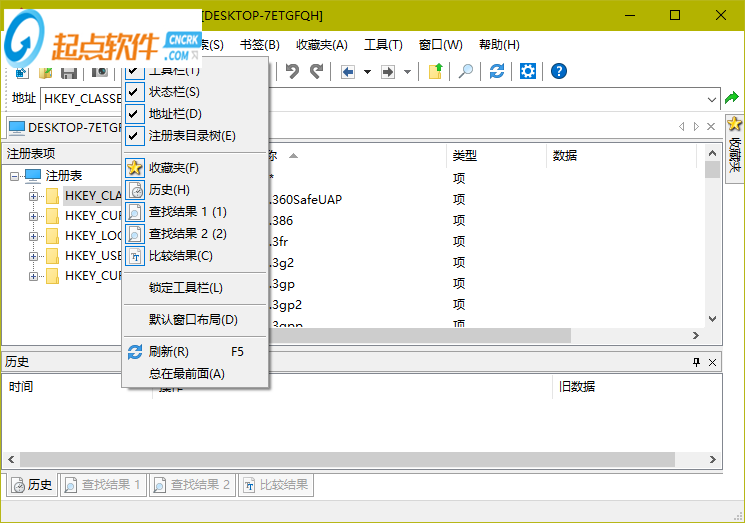Click the Redo arrow in the toolbar

pyautogui.click(x=316, y=71)
